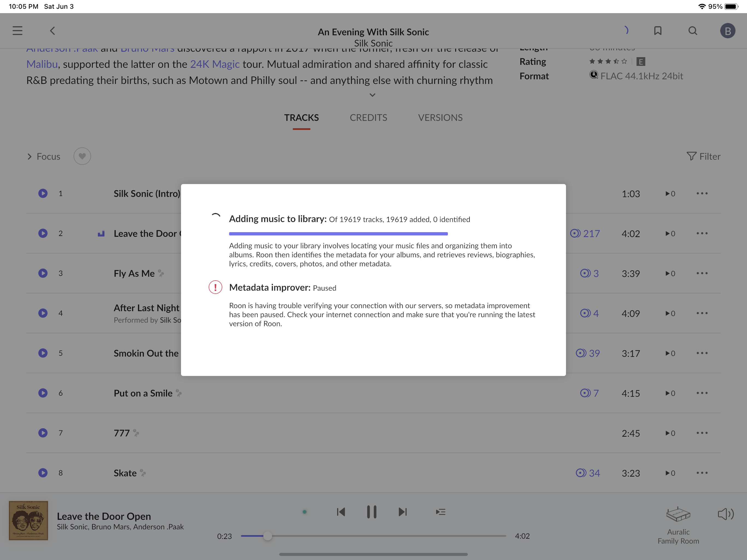Play track 7 named 777
This screenshot has height=560, width=747.
pos(43,433)
